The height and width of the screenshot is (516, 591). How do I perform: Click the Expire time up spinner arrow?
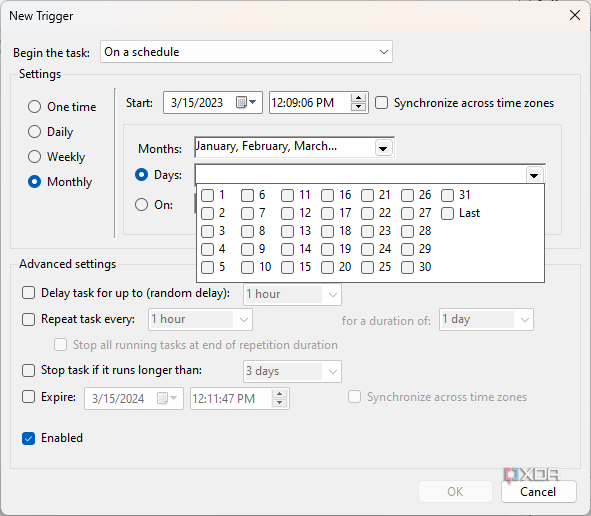pyautogui.click(x=279, y=394)
